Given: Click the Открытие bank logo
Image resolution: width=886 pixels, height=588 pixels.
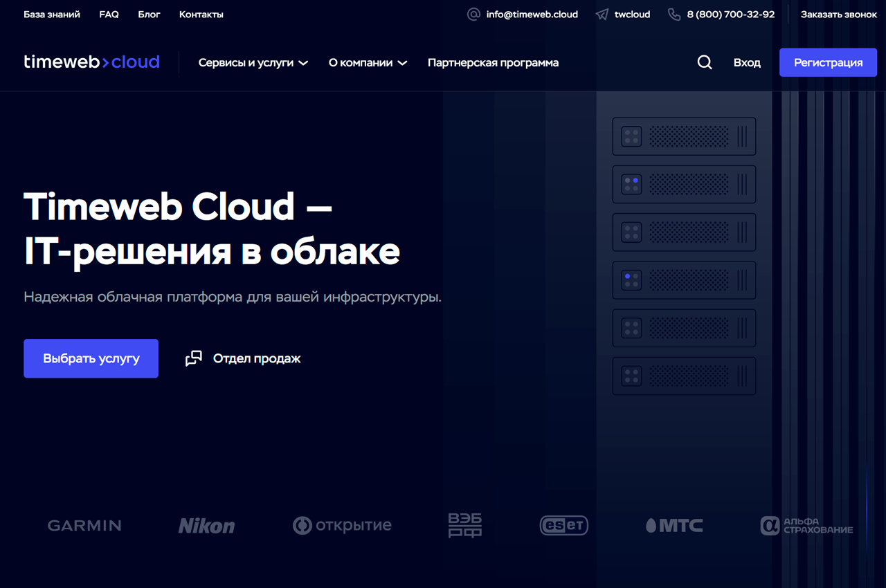Looking at the screenshot, I should pyautogui.click(x=342, y=526).
